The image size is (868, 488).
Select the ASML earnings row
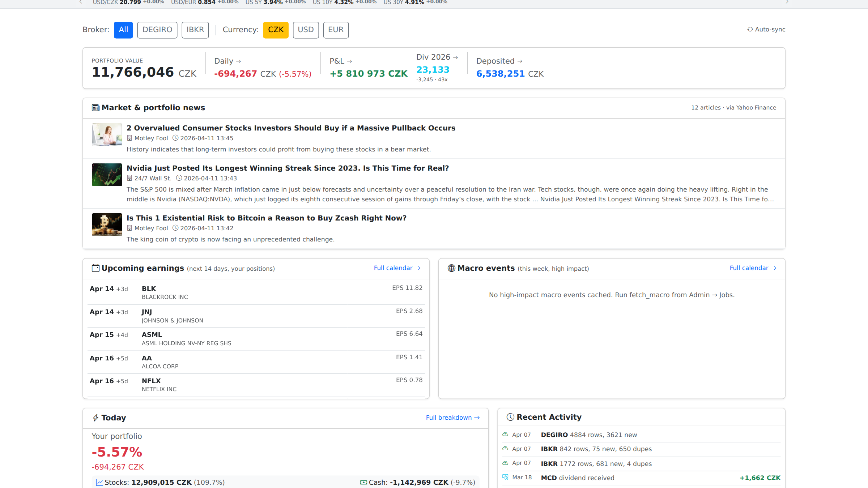tap(256, 339)
